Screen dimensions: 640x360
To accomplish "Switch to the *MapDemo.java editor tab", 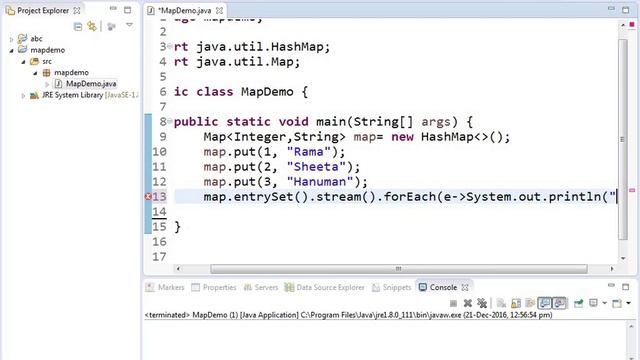I will point(185,11).
